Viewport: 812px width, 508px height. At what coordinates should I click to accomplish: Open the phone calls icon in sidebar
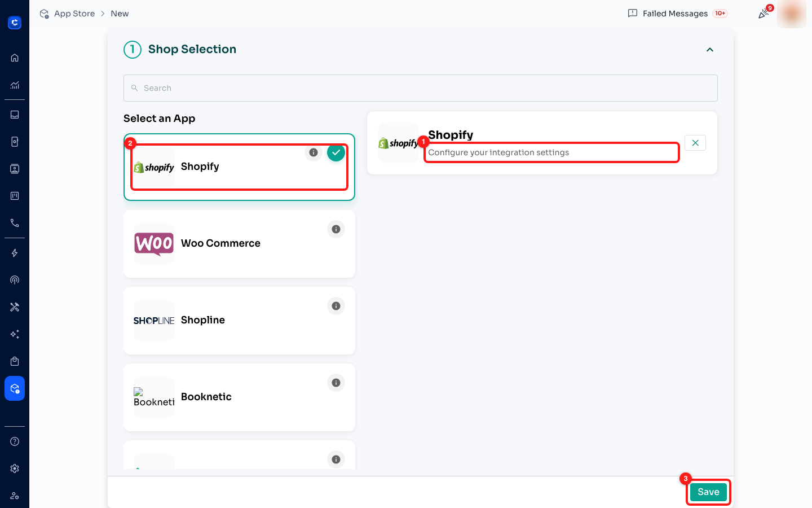click(15, 223)
